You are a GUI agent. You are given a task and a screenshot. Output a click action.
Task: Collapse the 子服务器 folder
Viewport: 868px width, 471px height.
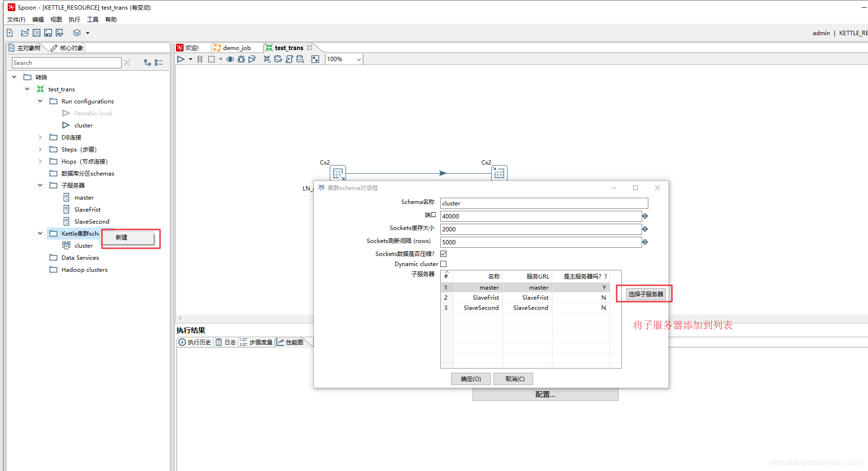pos(40,185)
